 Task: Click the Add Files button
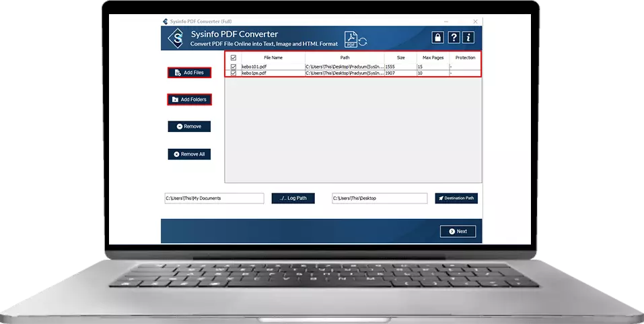coord(189,72)
